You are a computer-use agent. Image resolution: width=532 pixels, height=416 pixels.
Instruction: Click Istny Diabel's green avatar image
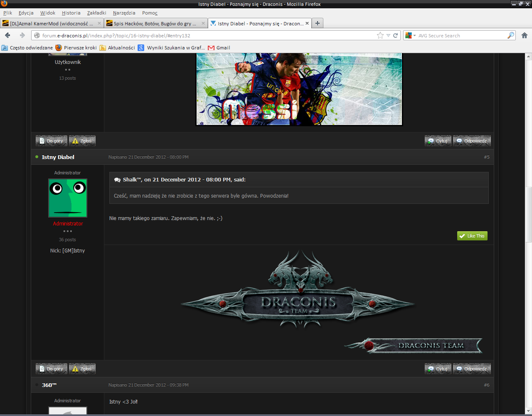(68, 198)
